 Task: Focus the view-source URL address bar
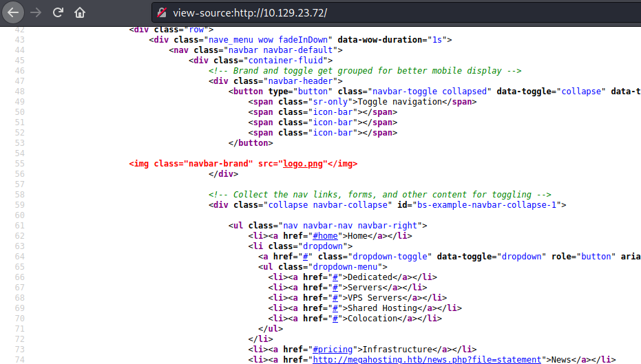[x=396, y=12]
